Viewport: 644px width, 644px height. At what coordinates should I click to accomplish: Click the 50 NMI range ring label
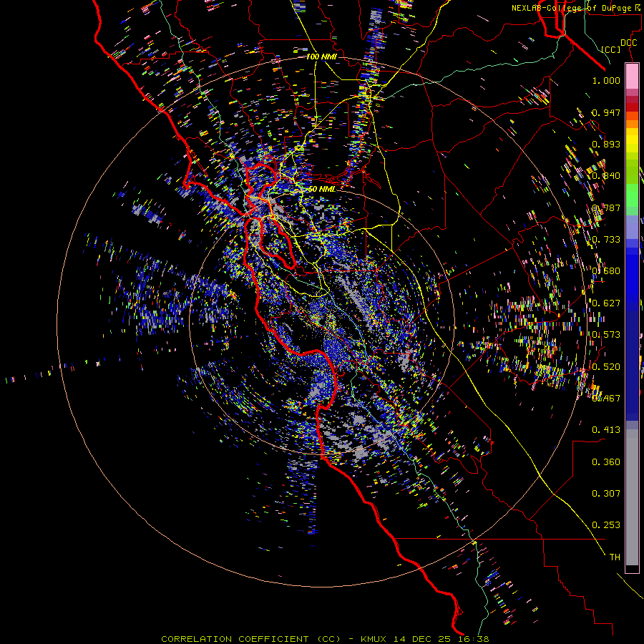pyautogui.click(x=321, y=189)
